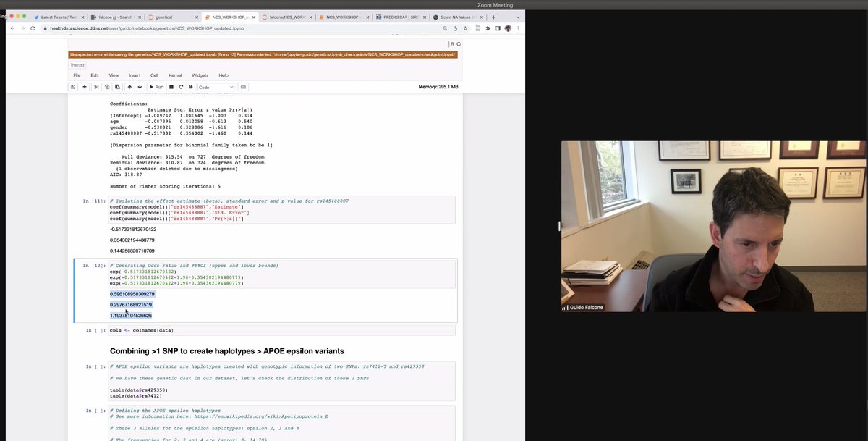
Task: Open the Help menu in Jupyter
Action: pyautogui.click(x=224, y=75)
